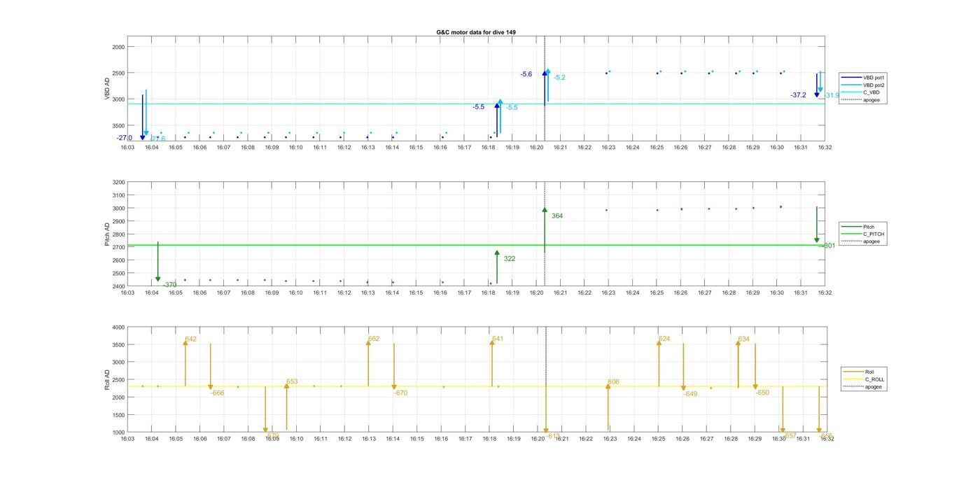Image resolution: width=980 pixels, height=485 pixels.
Task: Click the "642" roll value label
Action: [x=191, y=339]
